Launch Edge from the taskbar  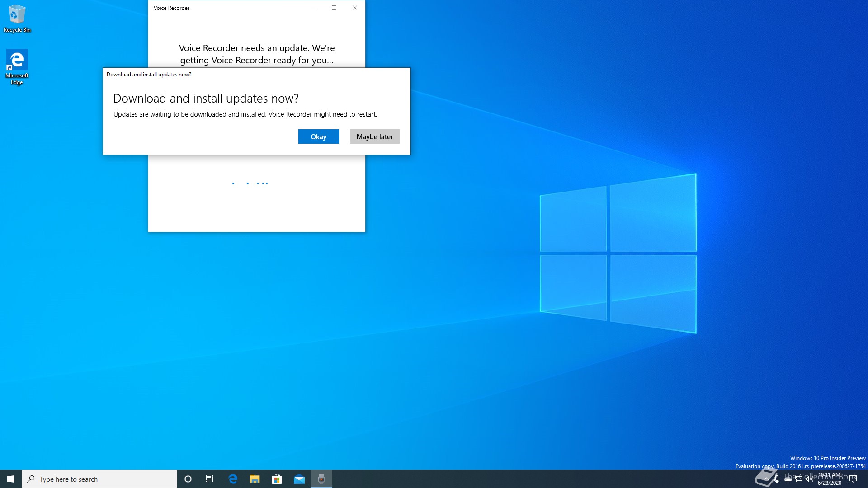coord(233,479)
